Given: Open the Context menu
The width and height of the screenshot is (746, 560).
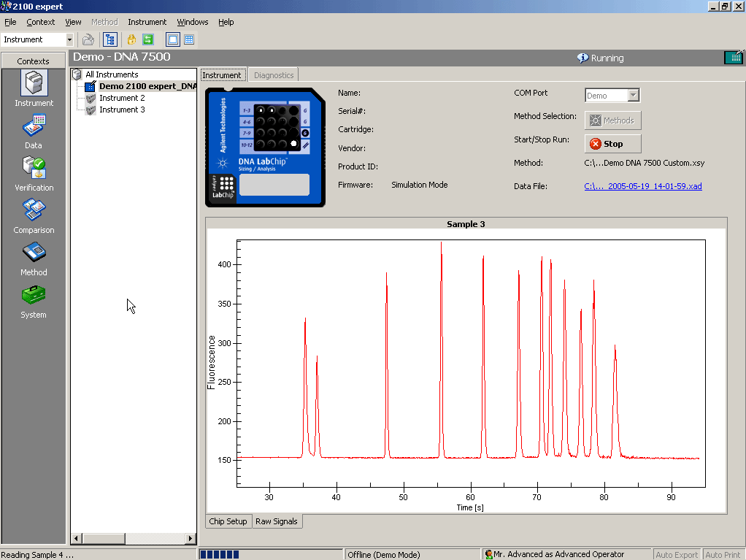Looking at the screenshot, I should pyautogui.click(x=40, y=22).
